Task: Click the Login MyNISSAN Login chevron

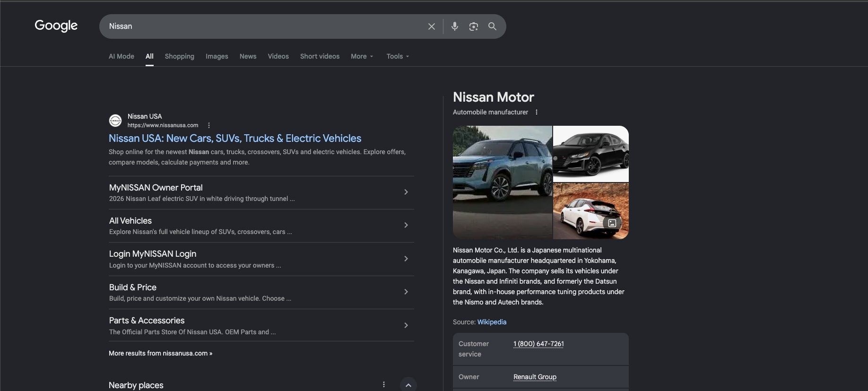Action: [406, 259]
